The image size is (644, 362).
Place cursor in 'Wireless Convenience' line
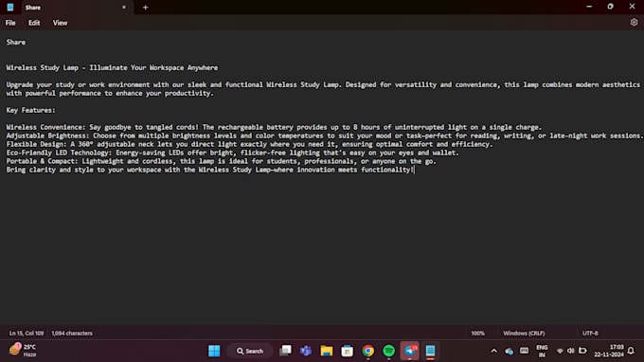(x=274, y=127)
